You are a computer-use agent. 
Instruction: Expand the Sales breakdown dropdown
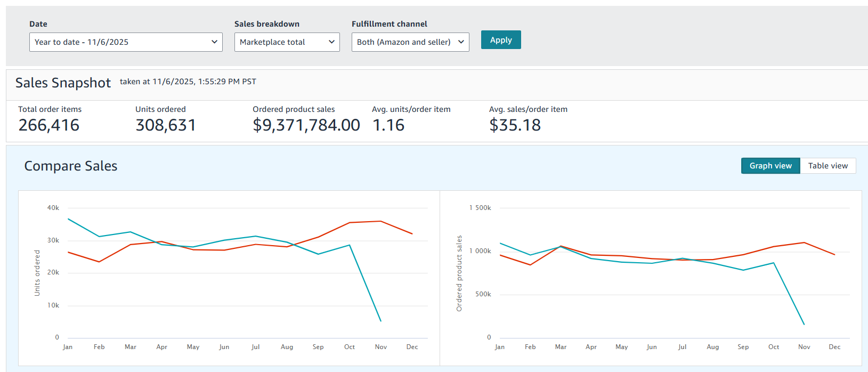click(287, 42)
